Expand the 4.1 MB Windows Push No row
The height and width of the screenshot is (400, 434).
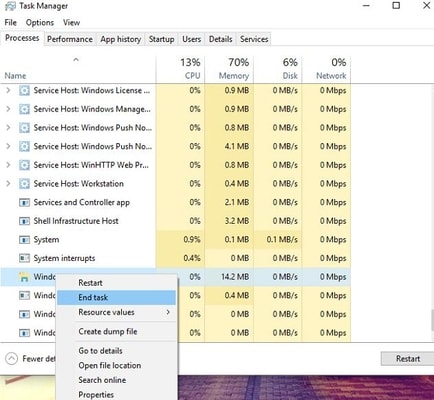pos(8,146)
